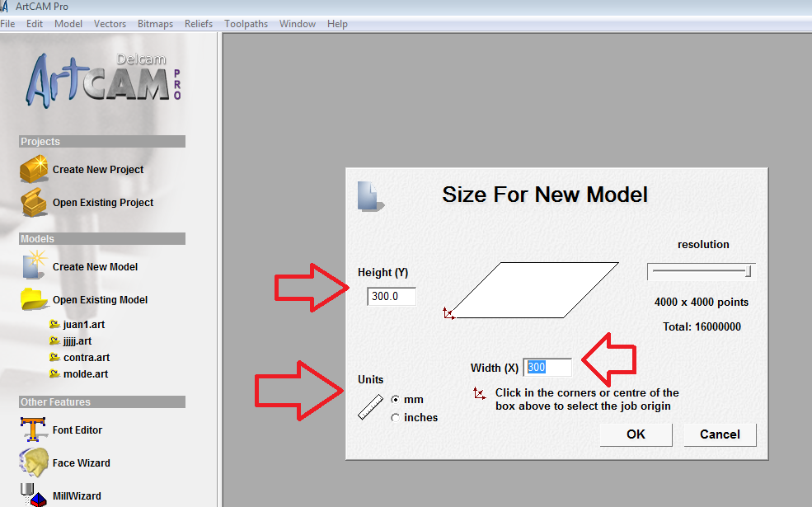This screenshot has width=812, height=507.
Task: Click the file icon beside molde.art
Action: [x=54, y=374]
